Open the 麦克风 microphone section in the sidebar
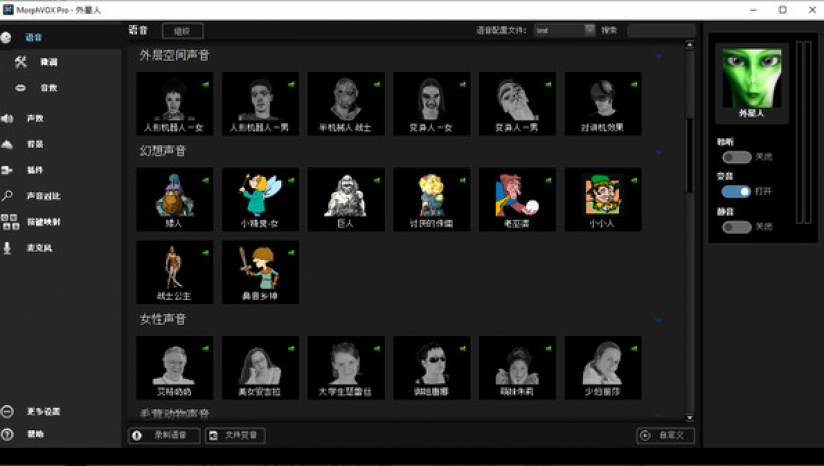Image resolution: width=824 pixels, height=466 pixels. (39, 248)
